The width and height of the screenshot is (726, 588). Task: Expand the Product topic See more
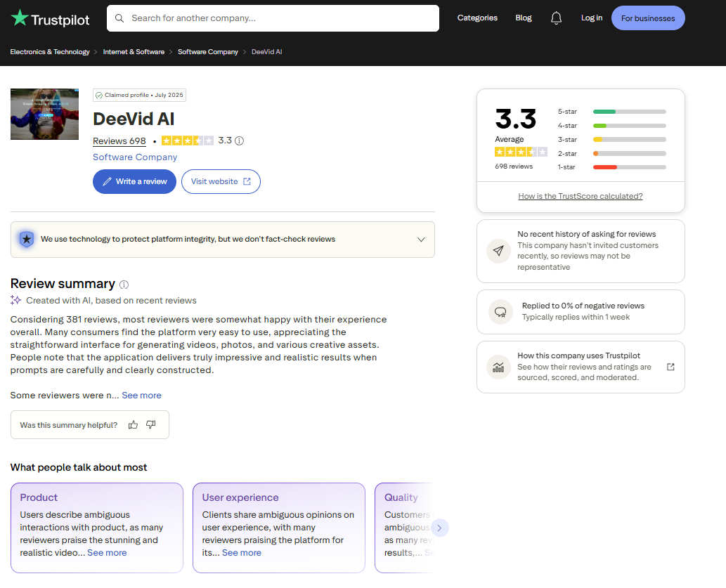[x=107, y=553]
